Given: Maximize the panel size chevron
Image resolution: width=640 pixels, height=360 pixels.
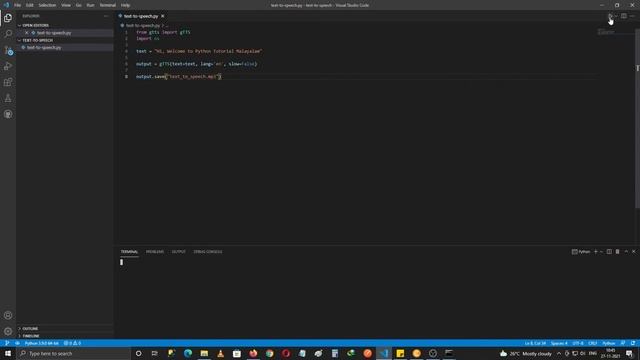Looking at the screenshot, I should pyautogui.click(x=626, y=252).
